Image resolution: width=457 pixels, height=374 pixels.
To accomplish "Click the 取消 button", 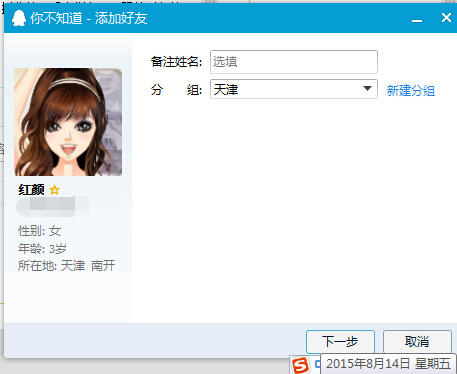I will pyautogui.click(x=417, y=341).
